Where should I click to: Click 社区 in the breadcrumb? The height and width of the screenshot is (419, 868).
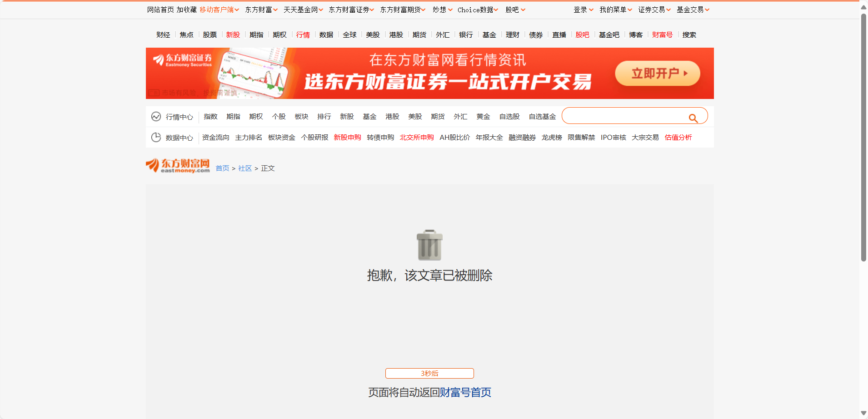245,168
